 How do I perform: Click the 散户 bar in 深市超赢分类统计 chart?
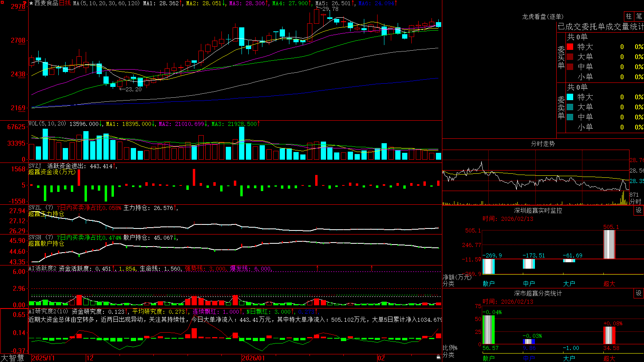point(489,330)
